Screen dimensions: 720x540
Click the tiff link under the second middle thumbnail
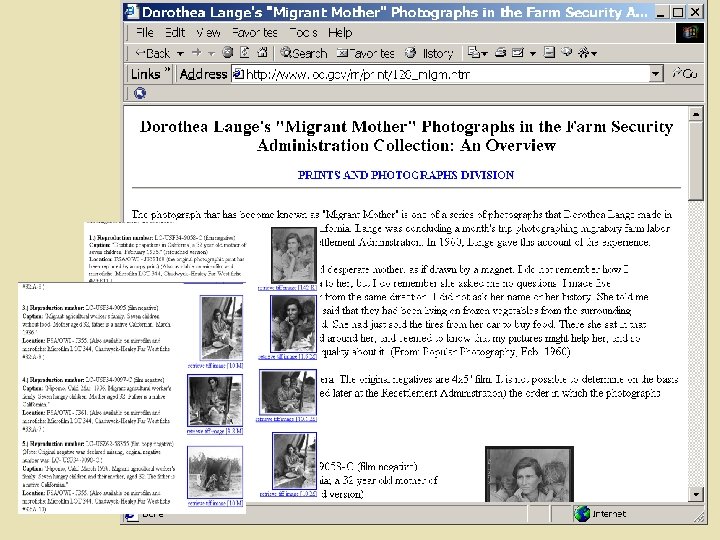point(287,356)
